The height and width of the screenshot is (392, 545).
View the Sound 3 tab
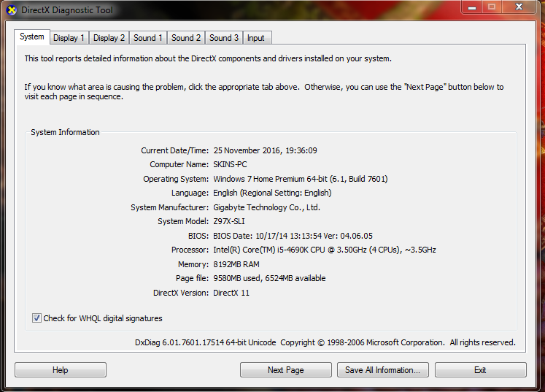pos(224,38)
